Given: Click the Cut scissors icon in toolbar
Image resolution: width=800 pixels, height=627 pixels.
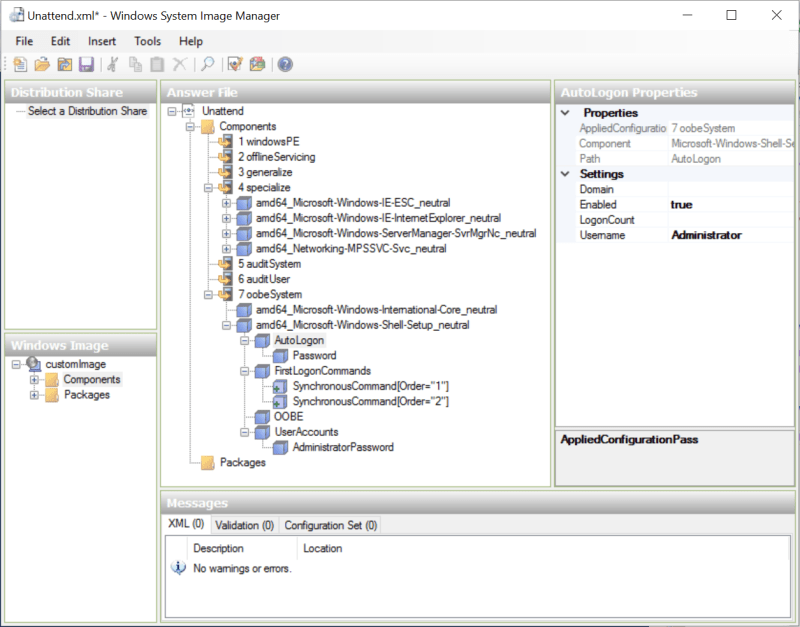Looking at the screenshot, I should pyautogui.click(x=113, y=65).
